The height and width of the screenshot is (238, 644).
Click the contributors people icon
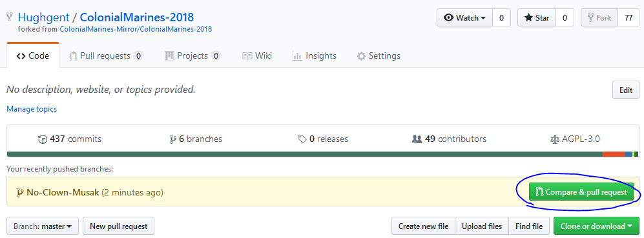(417, 139)
